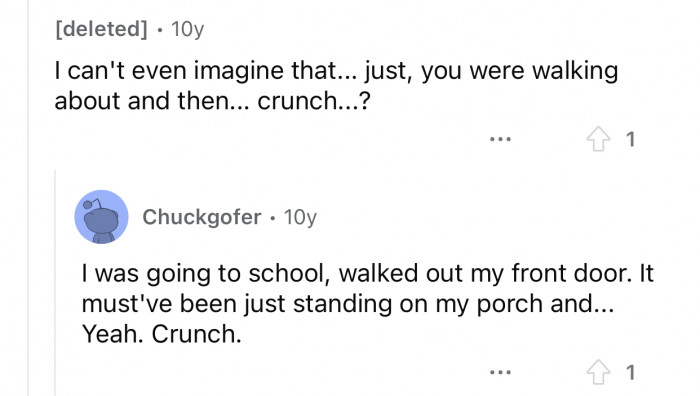Visit Chuckgofer's user profile via username

click(x=202, y=217)
